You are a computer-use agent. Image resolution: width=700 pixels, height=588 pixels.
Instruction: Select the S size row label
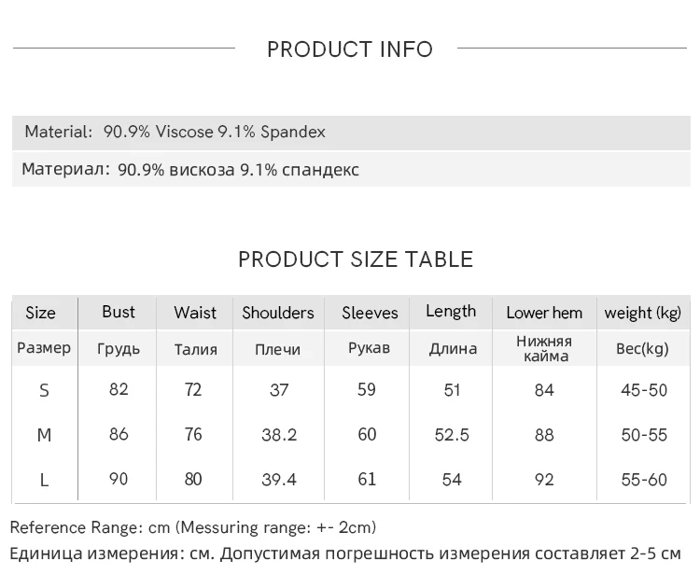44,390
